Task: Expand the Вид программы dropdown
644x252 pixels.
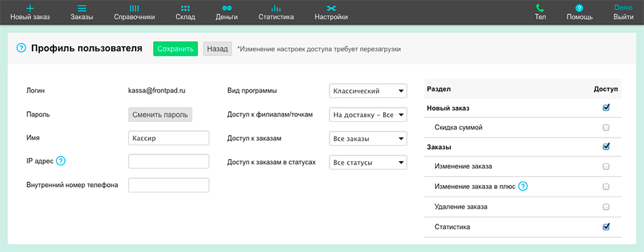Action: tap(368, 91)
